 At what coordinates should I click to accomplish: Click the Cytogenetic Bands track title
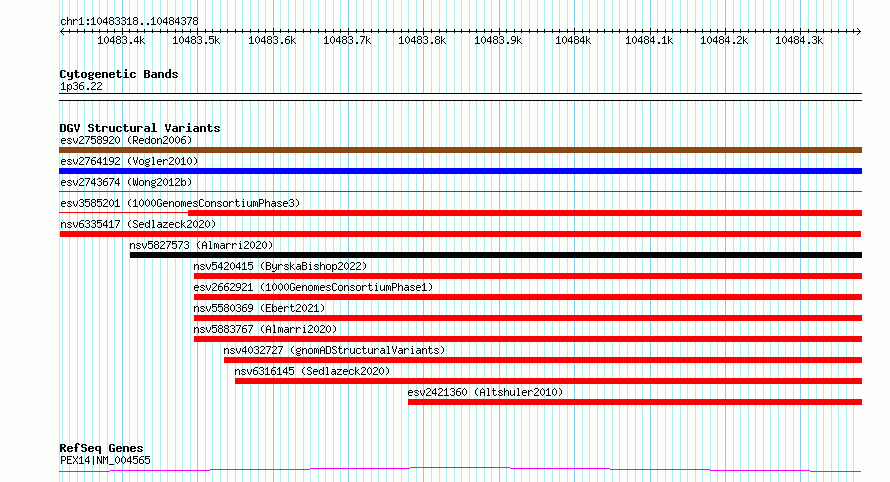(x=119, y=74)
